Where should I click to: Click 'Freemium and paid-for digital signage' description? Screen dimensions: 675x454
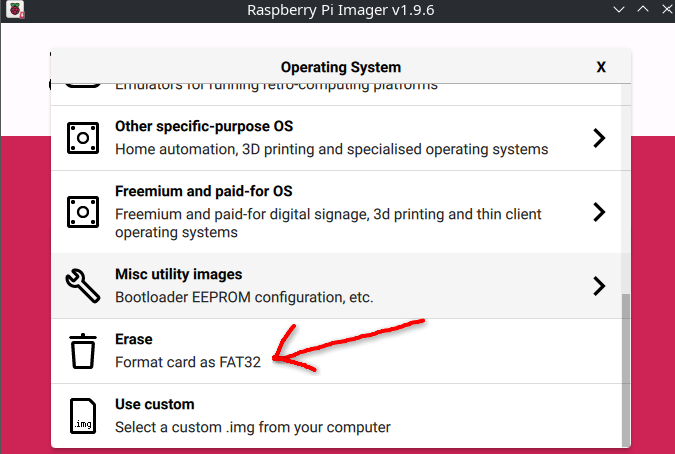coord(328,223)
